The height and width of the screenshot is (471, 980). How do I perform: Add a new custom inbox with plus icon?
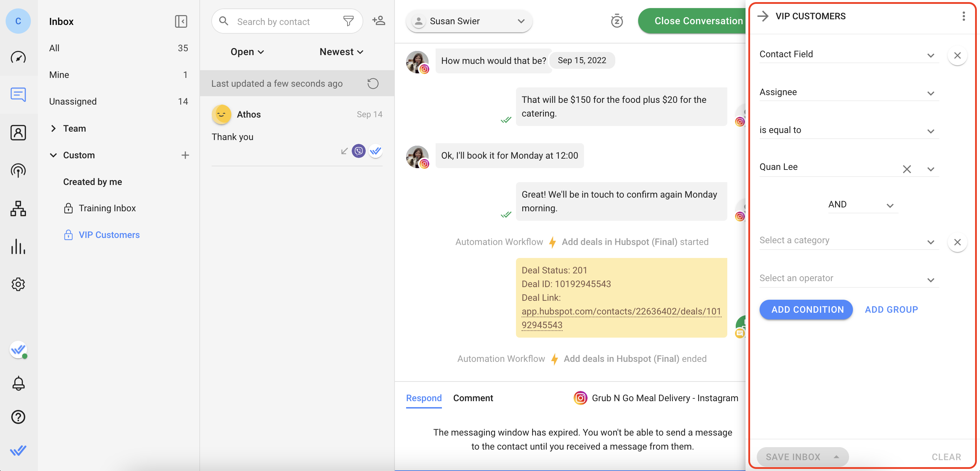point(185,155)
